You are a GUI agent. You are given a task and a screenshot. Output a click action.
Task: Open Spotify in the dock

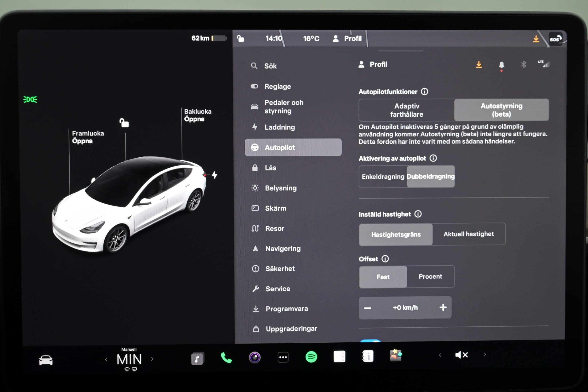click(x=311, y=357)
